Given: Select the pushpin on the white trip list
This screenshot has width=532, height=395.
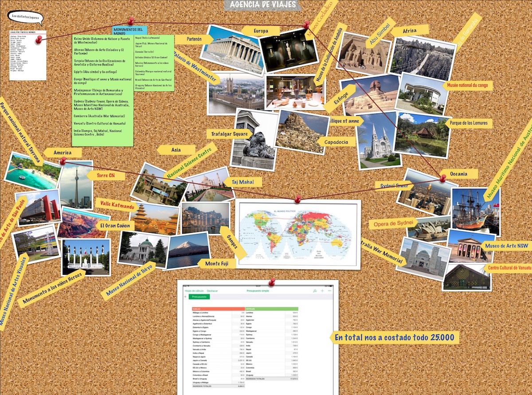Looking at the screenshot, I should (40, 39).
